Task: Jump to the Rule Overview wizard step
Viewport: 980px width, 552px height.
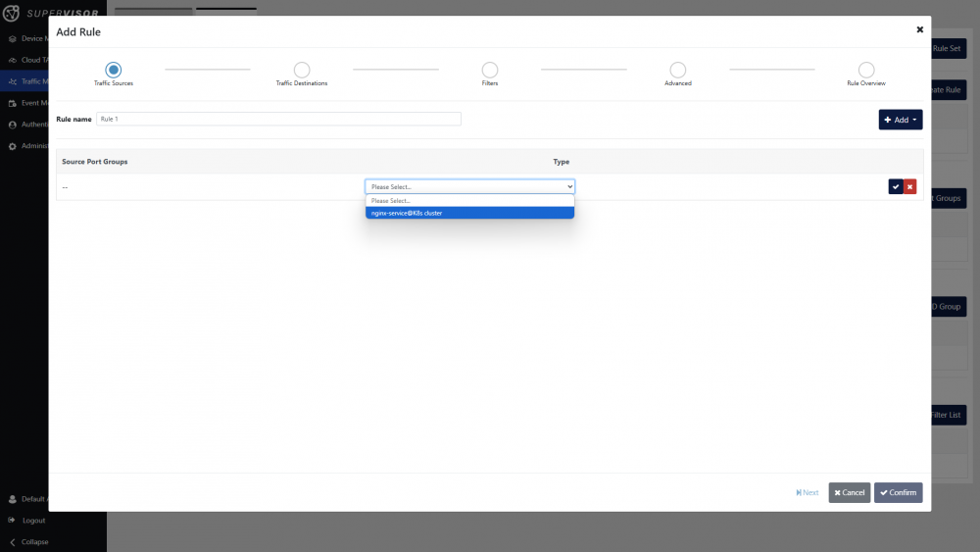Action: point(866,70)
